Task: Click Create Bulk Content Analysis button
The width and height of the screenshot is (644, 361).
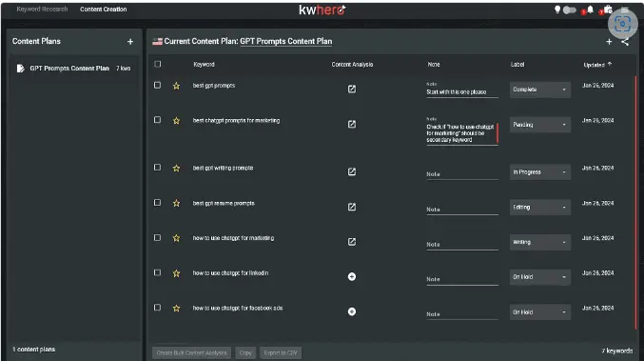Action: (x=191, y=352)
